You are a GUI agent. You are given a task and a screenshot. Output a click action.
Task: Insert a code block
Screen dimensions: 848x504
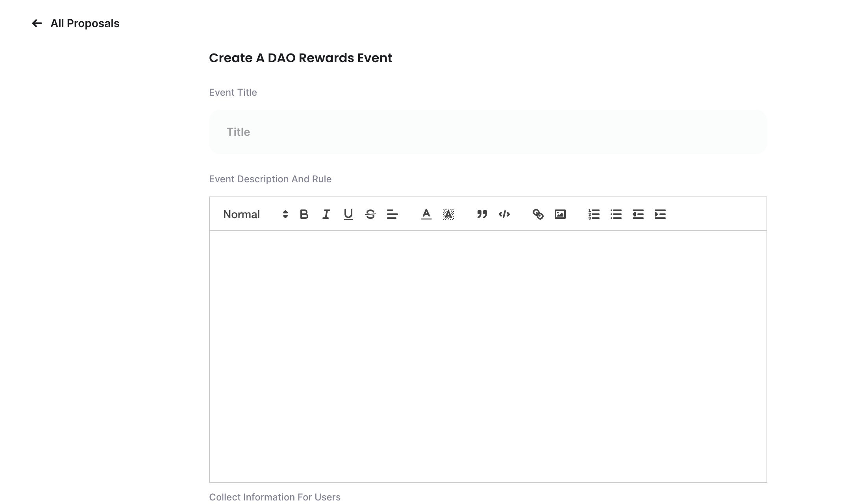504,214
